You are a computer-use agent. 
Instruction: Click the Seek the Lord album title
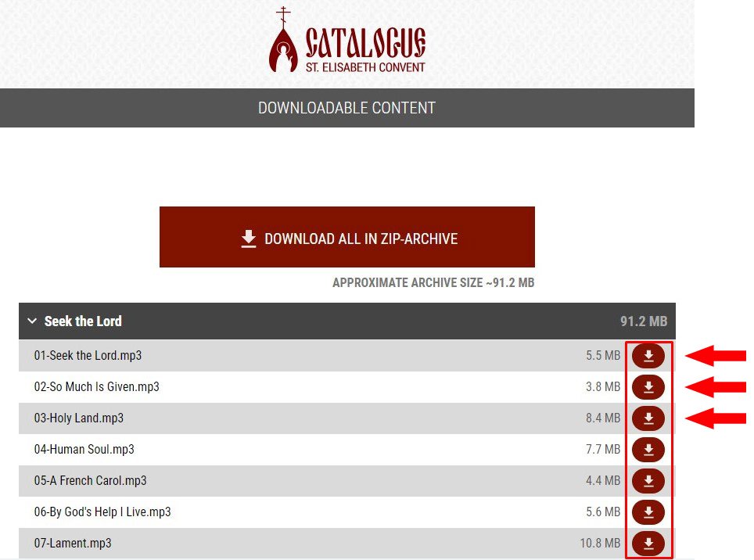click(x=83, y=321)
